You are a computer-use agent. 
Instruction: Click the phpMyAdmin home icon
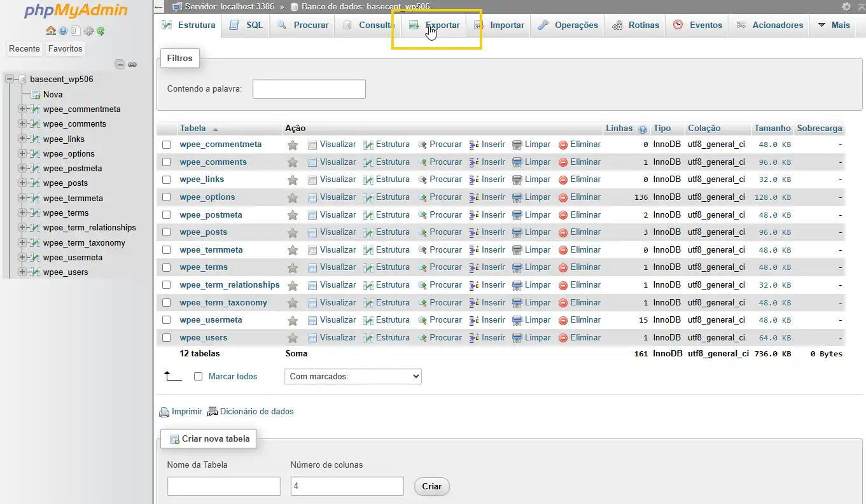coord(51,31)
